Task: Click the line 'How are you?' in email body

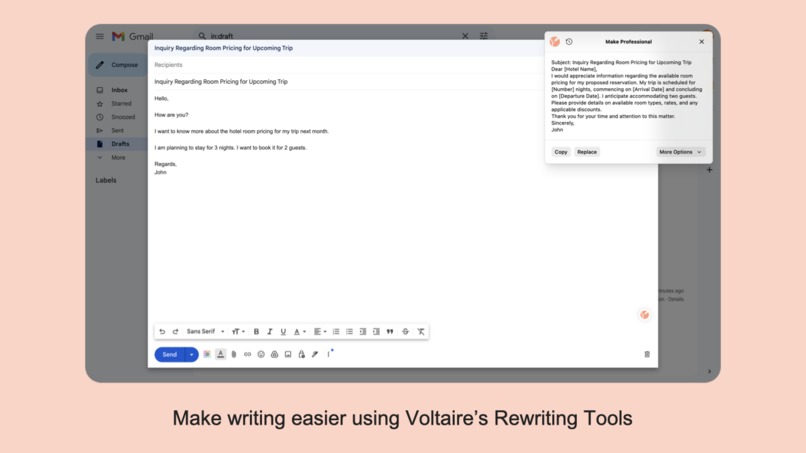Action: pyautogui.click(x=172, y=115)
